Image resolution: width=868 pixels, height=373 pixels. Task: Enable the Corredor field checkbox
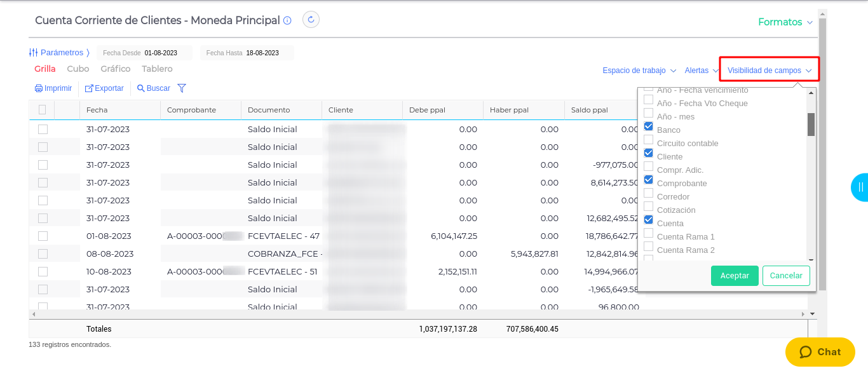tap(648, 193)
